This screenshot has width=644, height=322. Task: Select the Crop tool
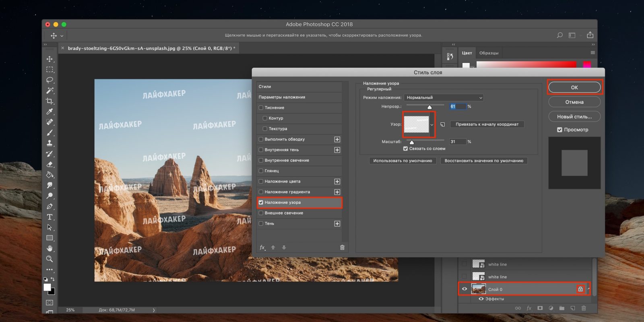pos(50,101)
